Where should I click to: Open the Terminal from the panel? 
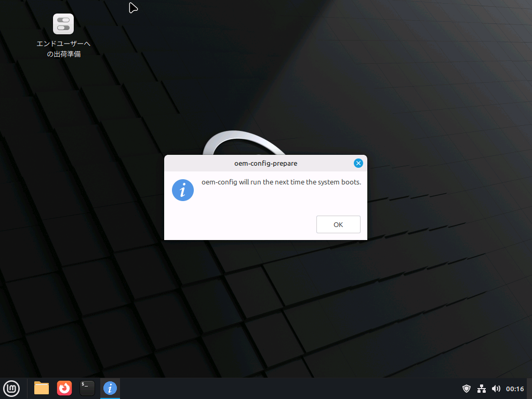pyautogui.click(x=87, y=388)
